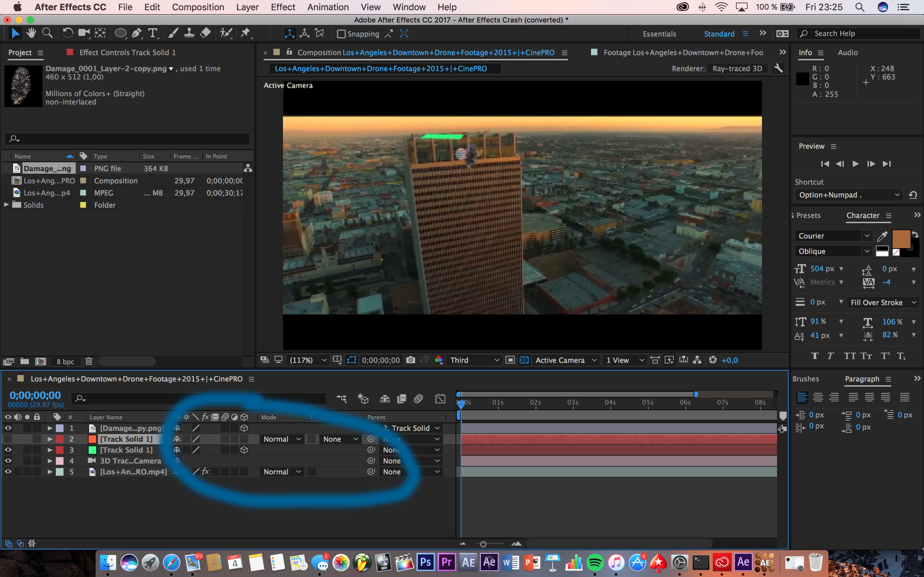Click the Ray-traced 3D renderer button

[737, 69]
